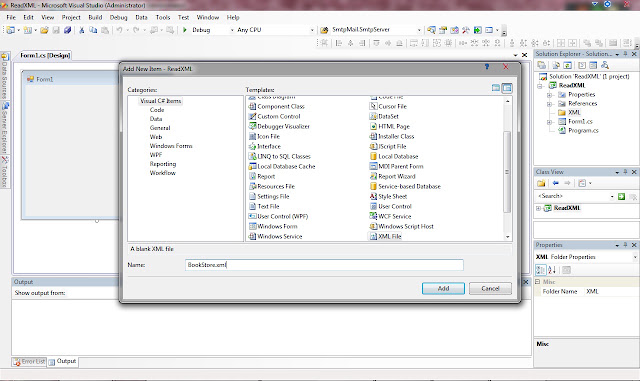The height and width of the screenshot is (381, 640).
Task: Select the Windows Forms category
Action: [171, 146]
